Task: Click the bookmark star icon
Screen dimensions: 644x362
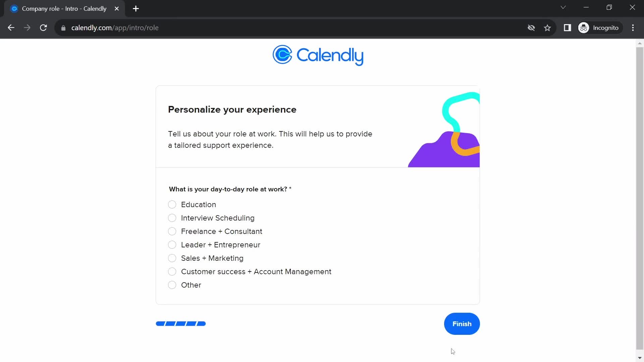Action: (548, 28)
